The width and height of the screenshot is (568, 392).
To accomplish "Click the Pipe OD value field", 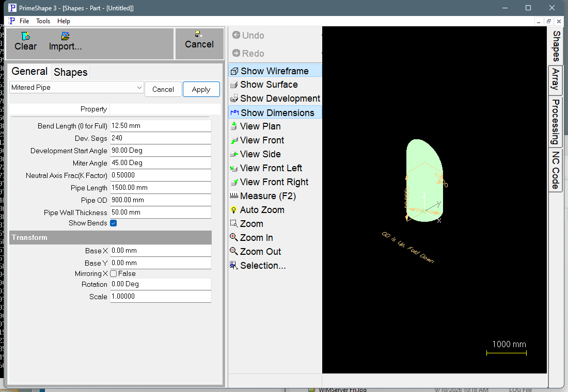I will pos(161,200).
